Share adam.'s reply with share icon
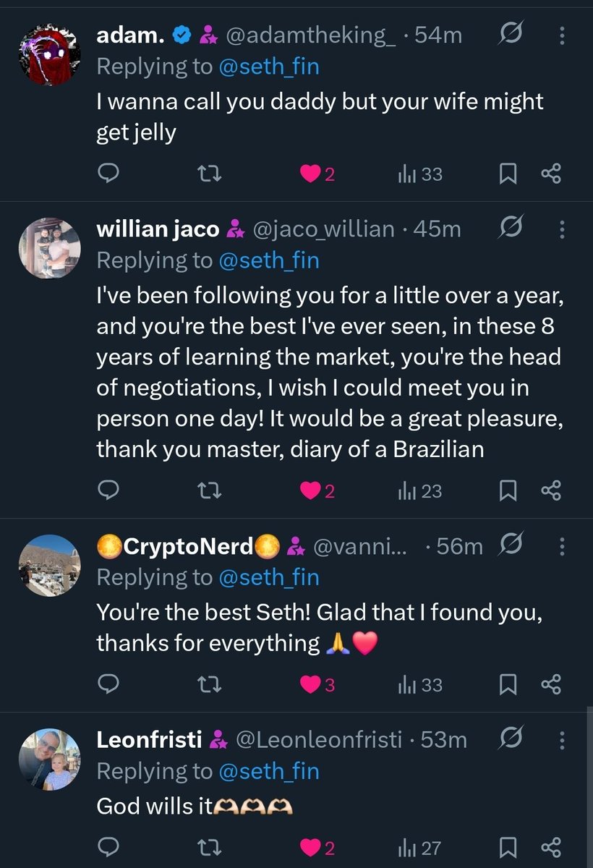 (x=551, y=174)
